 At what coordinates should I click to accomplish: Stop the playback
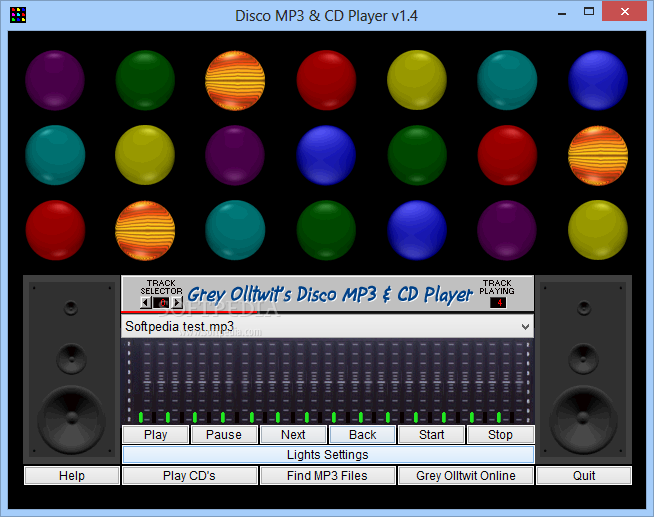[x=501, y=434]
